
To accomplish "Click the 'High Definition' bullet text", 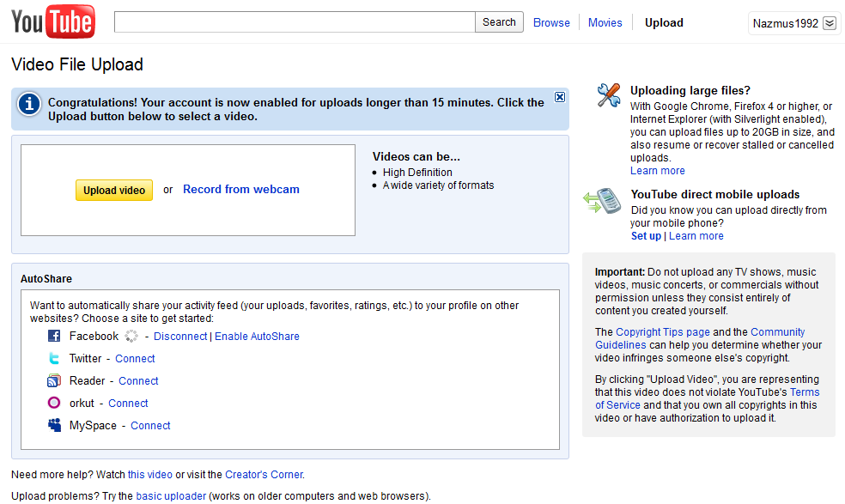I will click(417, 173).
